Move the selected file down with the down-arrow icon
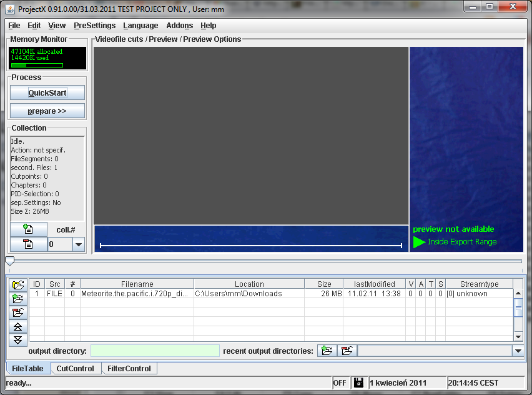Image resolution: width=532 pixels, height=395 pixels. point(18,340)
